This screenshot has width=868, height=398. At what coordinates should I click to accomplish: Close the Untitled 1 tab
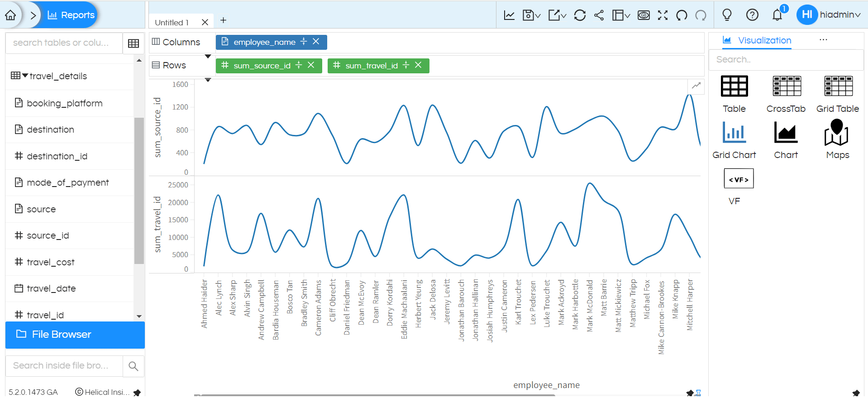pos(205,22)
